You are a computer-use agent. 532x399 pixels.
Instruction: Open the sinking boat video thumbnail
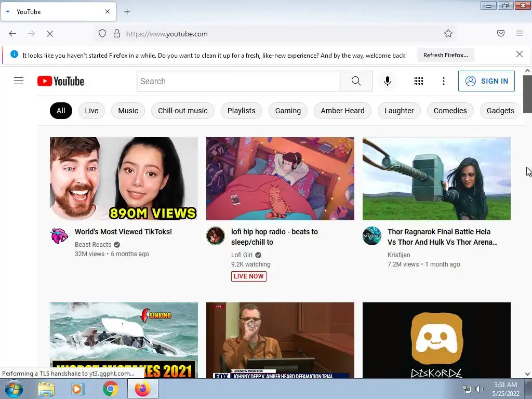coord(124,340)
